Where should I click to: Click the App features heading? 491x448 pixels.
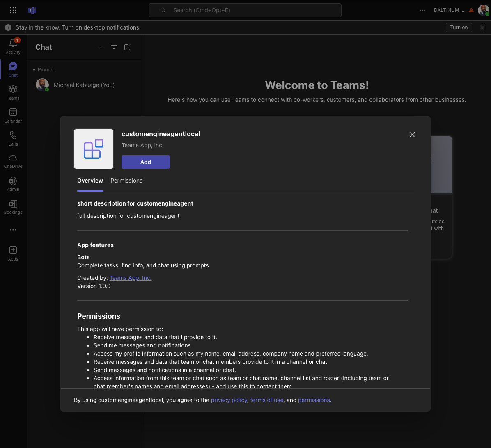[x=96, y=245]
